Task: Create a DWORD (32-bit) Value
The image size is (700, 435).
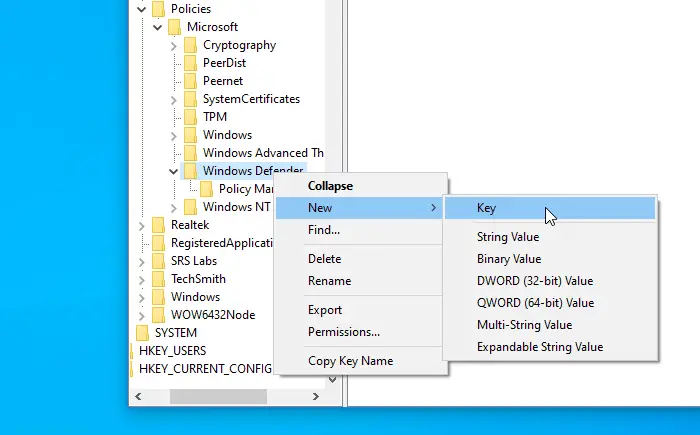Action: (535, 281)
